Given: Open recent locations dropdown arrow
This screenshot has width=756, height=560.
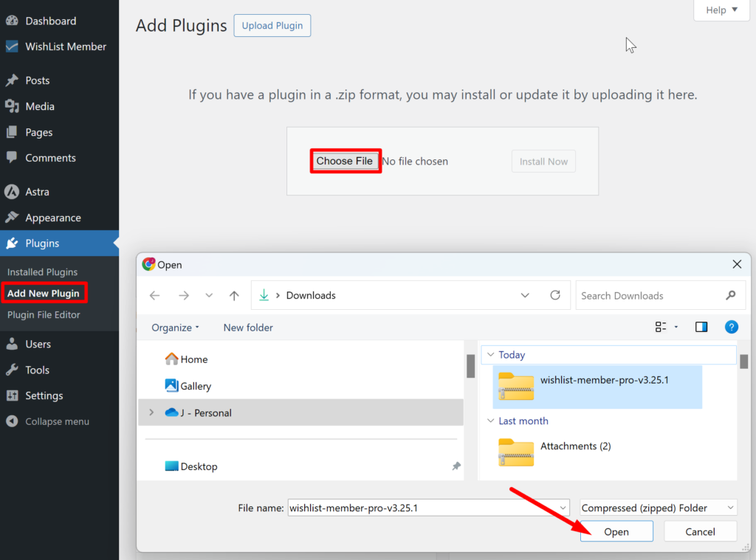Looking at the screenshot, I should (209, 295).
